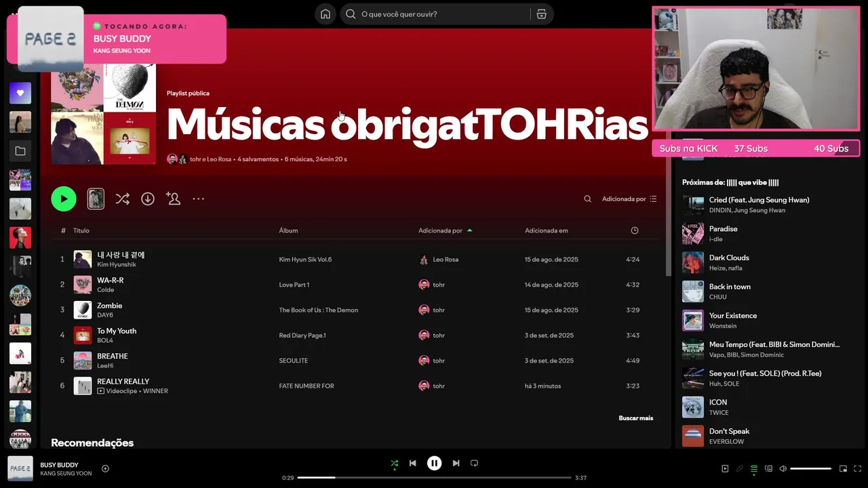Open Connect to a device icon
Viewport: 868px width, 488px height.
768,468
